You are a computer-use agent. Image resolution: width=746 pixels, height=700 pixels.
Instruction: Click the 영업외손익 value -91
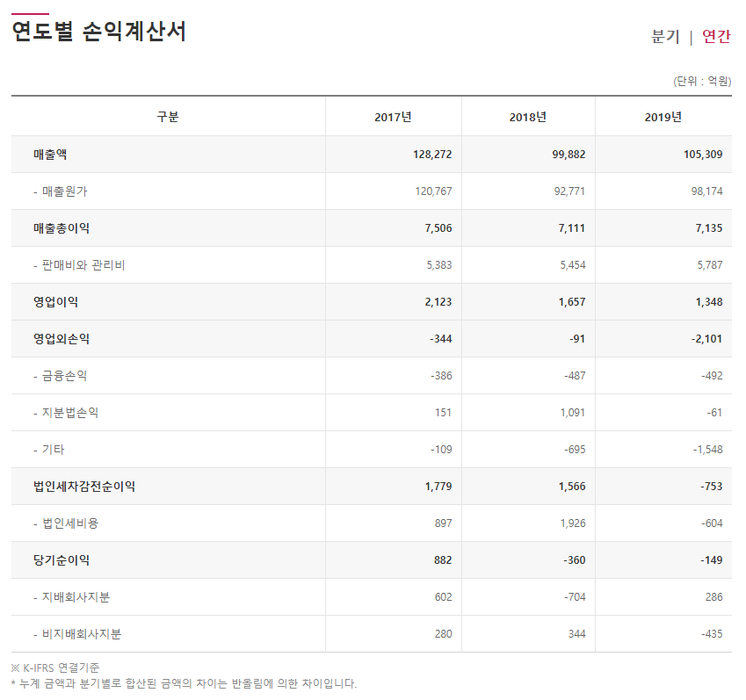coord(577,339)
